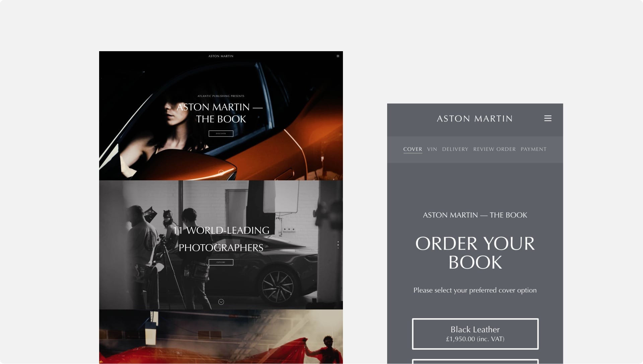The height and width of the screenshot is (364, 643).
Task: Click the circular down arrow below photographers section
Action: 221,302
